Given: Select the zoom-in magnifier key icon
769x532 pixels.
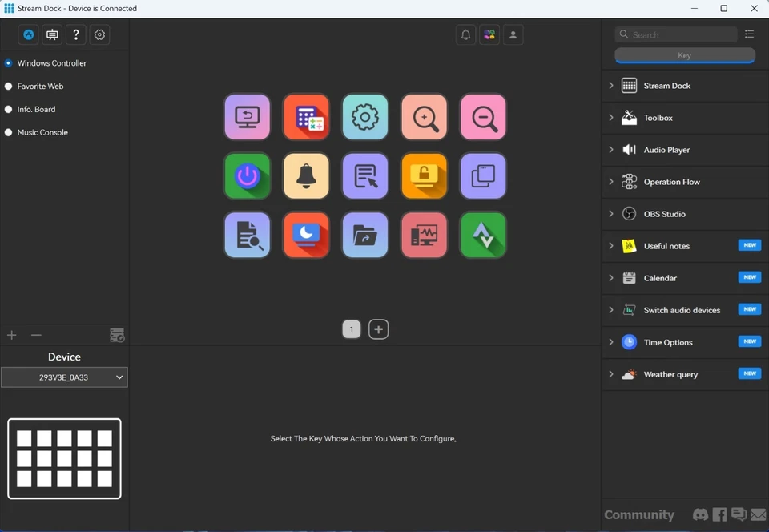Looking at the screenshot, I should pyautogui.click(x=424, y=117).
